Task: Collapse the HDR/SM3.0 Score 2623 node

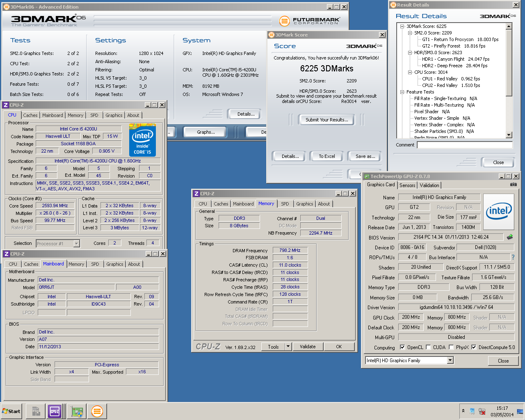Action: pyautogui.click(x=410, y=52)
